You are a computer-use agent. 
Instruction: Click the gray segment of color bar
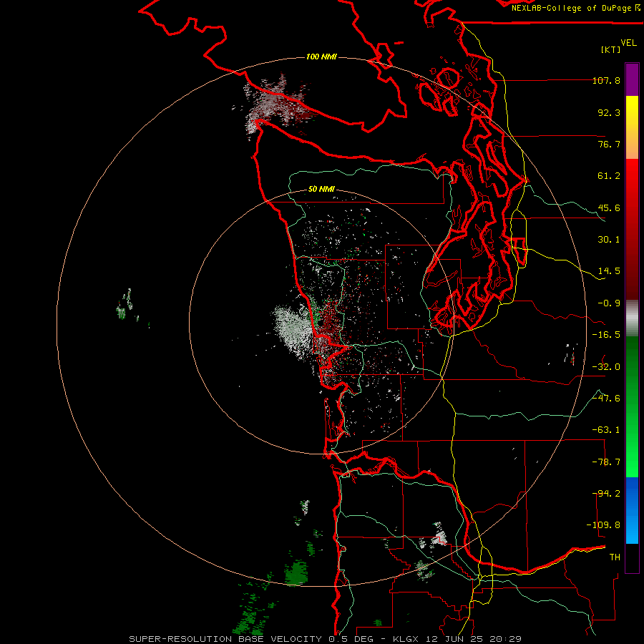coord(632,318)
